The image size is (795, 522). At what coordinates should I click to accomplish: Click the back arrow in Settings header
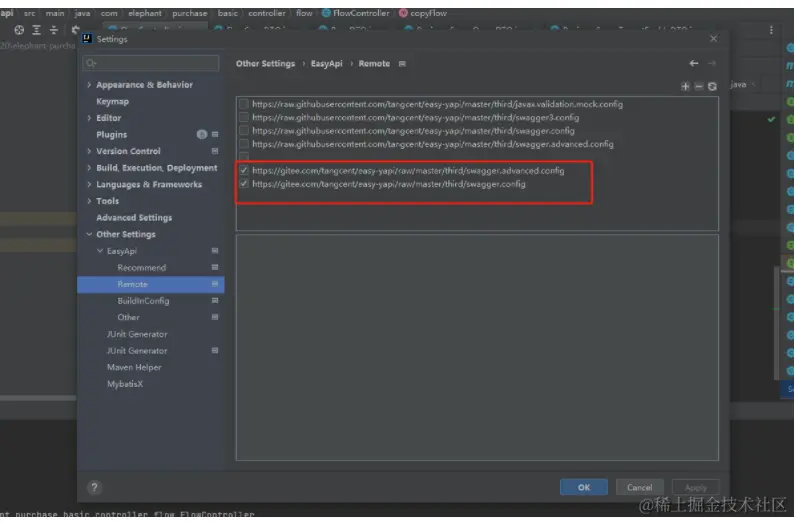click(x=694, y=63)
